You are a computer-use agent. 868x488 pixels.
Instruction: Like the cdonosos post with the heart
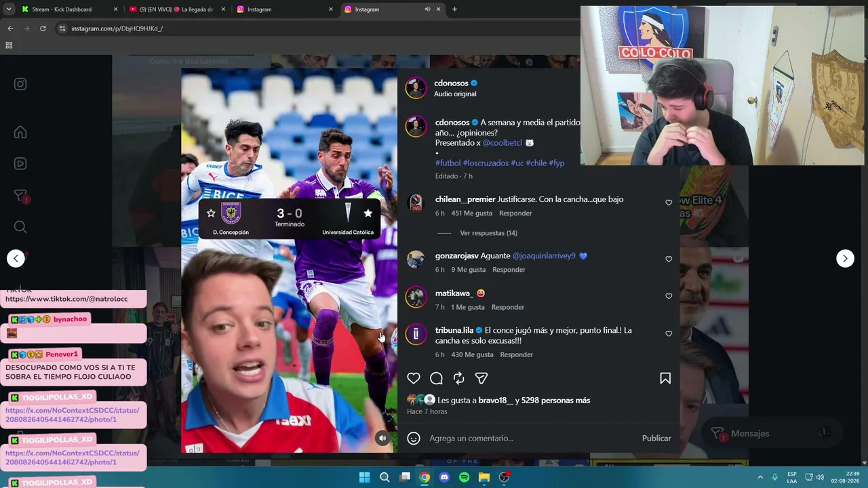(414, 378)
